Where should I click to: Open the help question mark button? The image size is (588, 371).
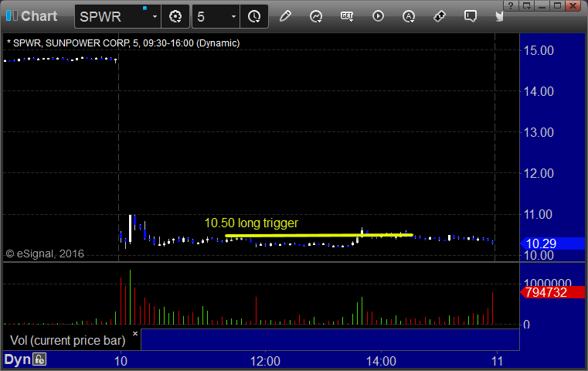(511, 5)
